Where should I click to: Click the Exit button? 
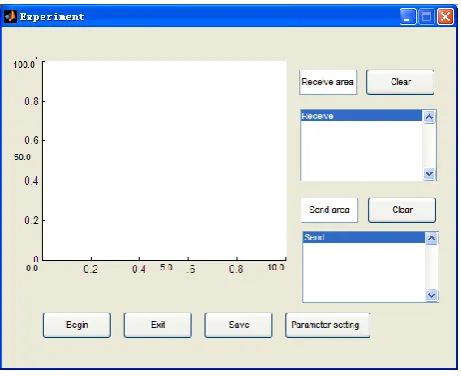point(158,325)
